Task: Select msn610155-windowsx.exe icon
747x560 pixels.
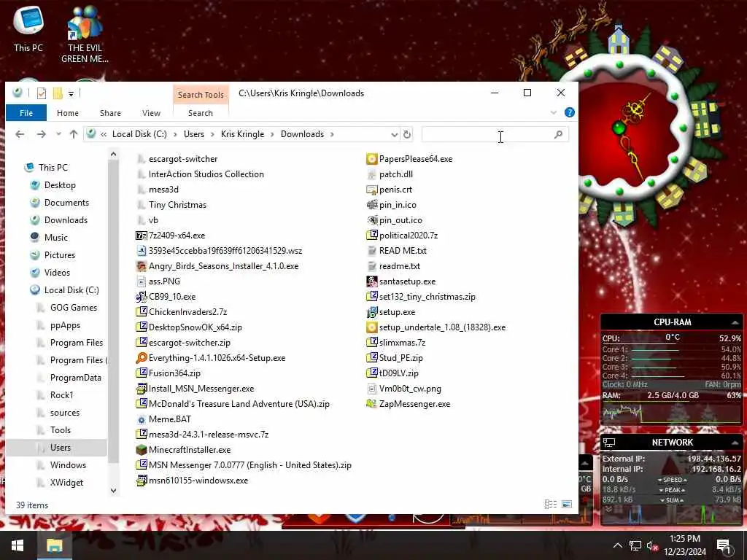Action: [141, 481]
